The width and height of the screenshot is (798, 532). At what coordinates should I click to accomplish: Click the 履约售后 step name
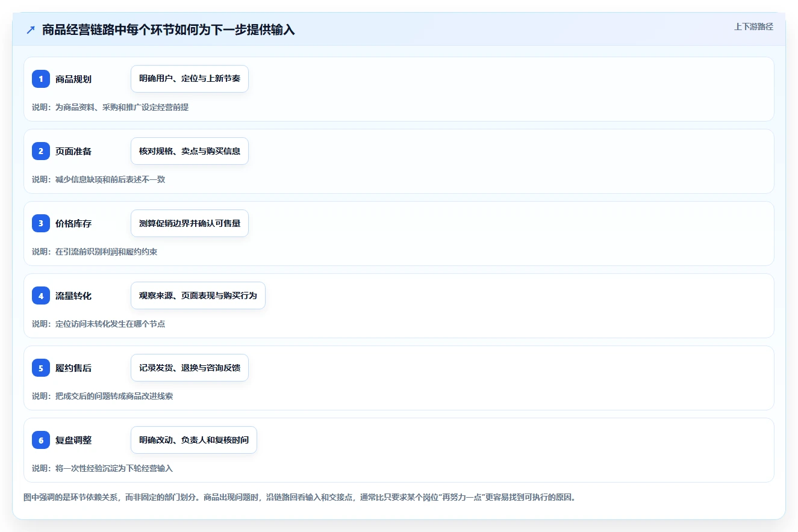click(x=73, y=368)
